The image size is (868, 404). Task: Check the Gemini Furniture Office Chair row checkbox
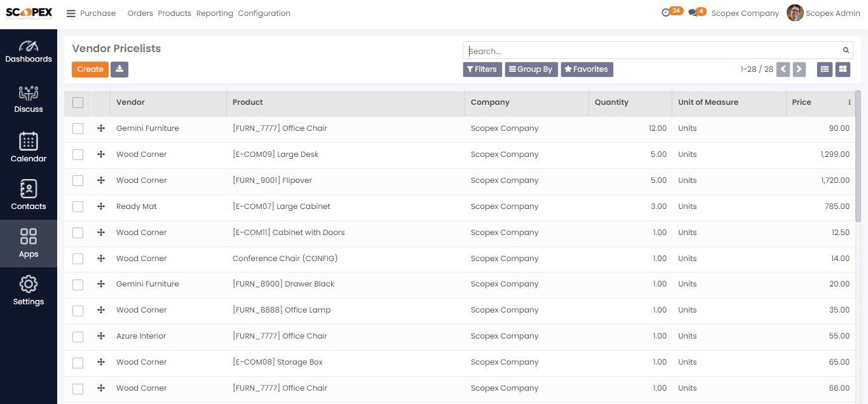point(78,128)
